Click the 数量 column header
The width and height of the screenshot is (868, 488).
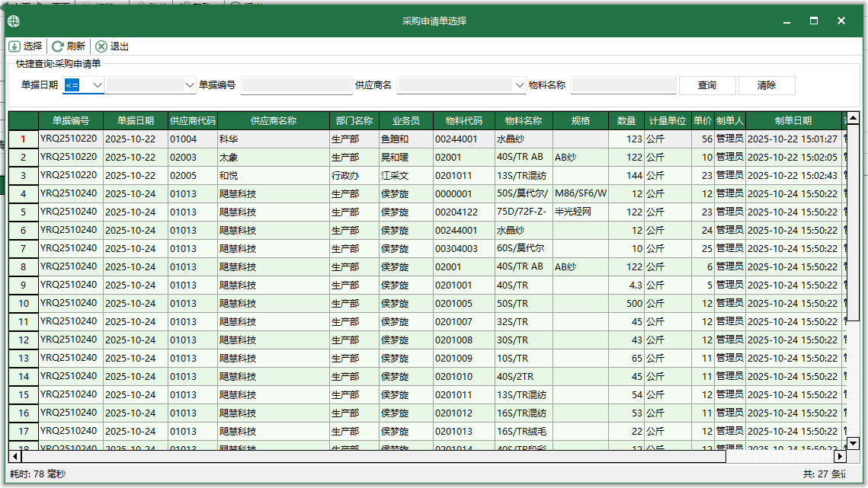pos(626,120)
